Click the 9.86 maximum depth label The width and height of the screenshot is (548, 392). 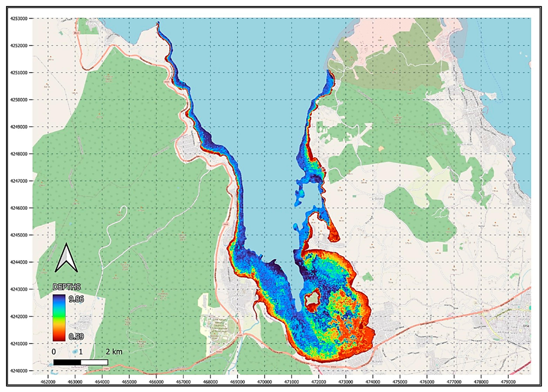pyautogui.click(x=76, y=299)
